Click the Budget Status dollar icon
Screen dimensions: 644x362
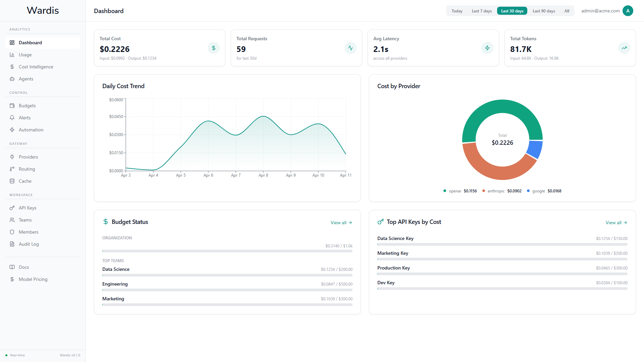click(106, 222)
